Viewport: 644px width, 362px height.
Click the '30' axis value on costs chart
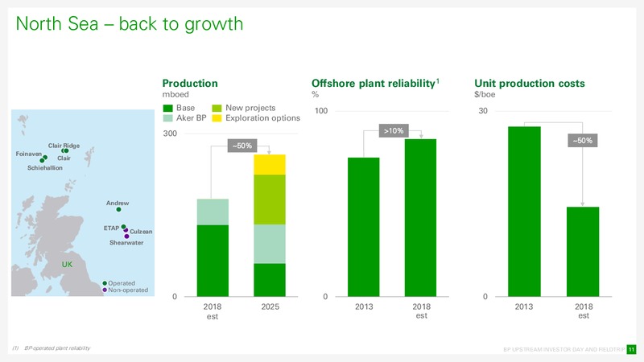tap(483, 111)
